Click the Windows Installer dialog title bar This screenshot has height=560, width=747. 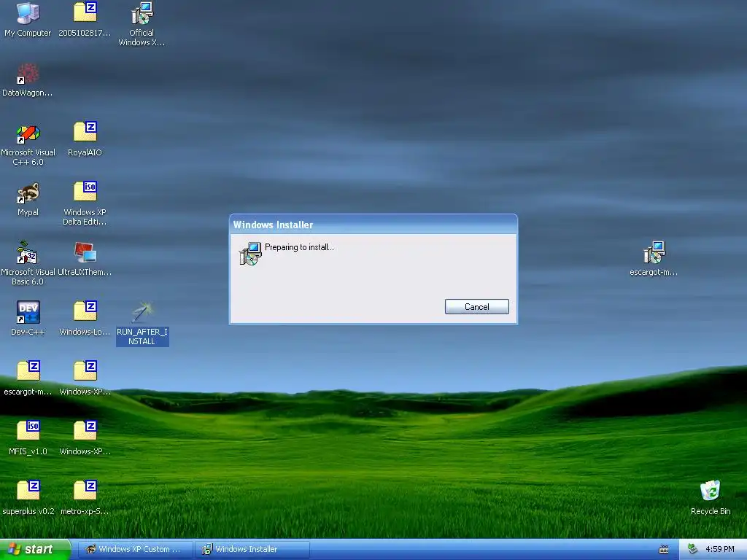(373, 225)
